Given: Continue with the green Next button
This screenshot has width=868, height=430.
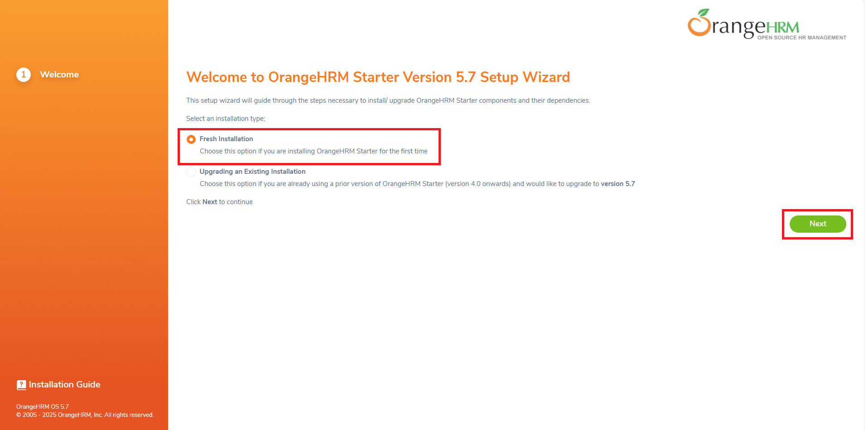Looking at the screenshot, I should coord(818,224).
